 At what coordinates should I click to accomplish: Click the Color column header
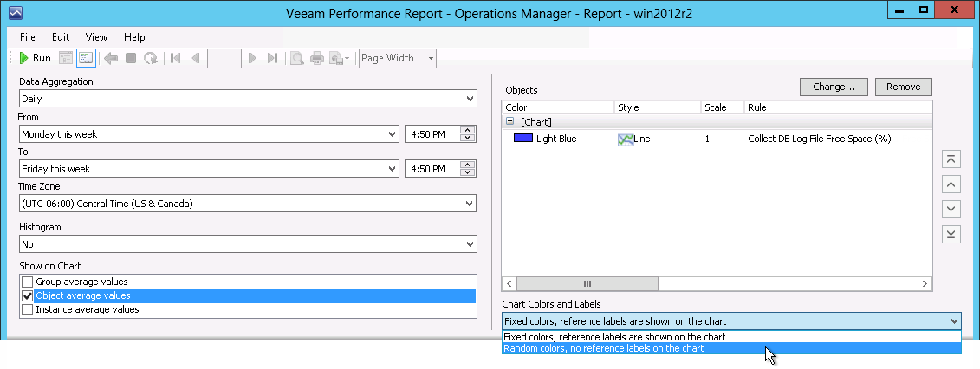[x=558, y=107]
